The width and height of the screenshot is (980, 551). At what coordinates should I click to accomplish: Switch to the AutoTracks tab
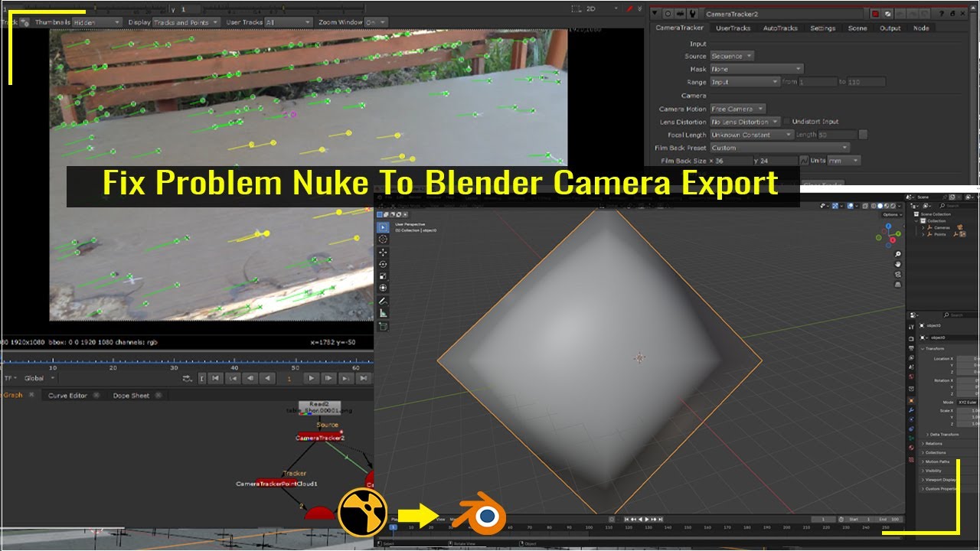click(780, 28)
